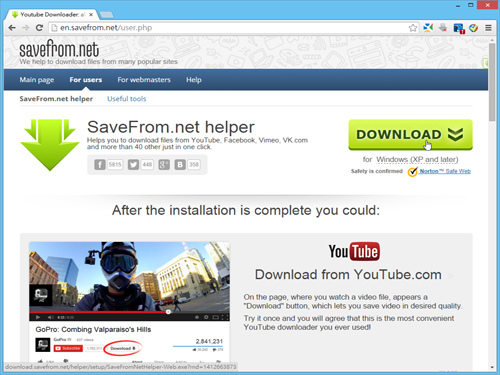Click the big green arrow logo
This screenshot has width=500, height=375.
(x=50, y=145)
